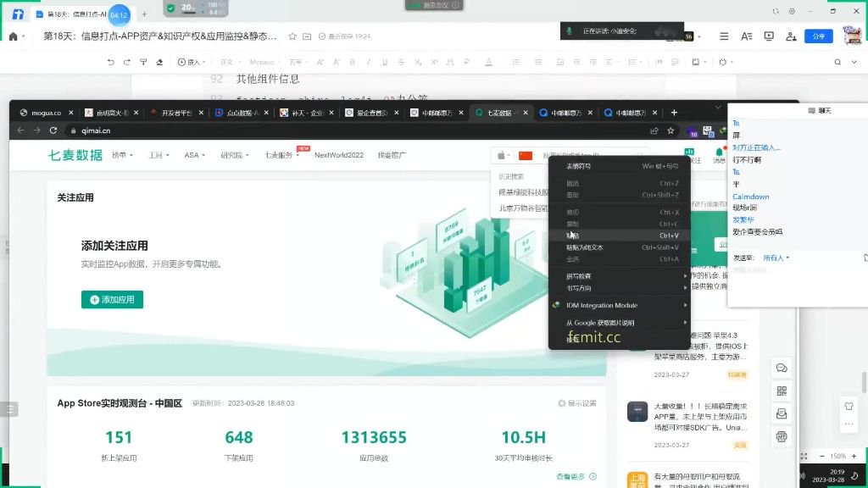Image resolution: width=868 pixels, height=488 pixels.
Task: Expand the 七麦服务 navigation dropdown
Action: pyautogui.click(x=281, y=155)
